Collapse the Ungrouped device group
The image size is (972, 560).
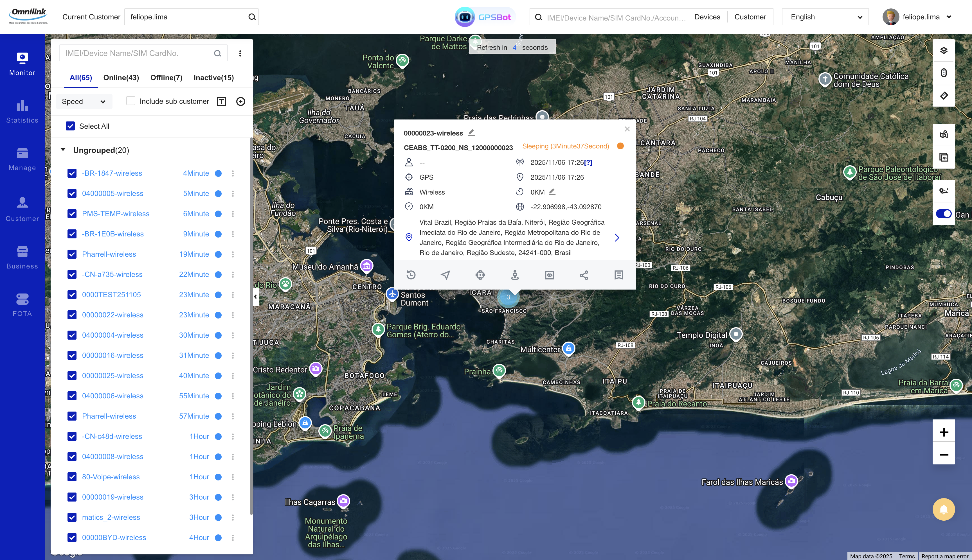[x=63, y=150]
